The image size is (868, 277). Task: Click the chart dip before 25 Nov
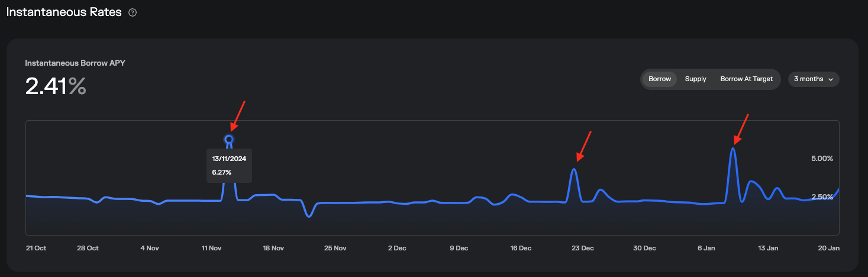point(309,216)
